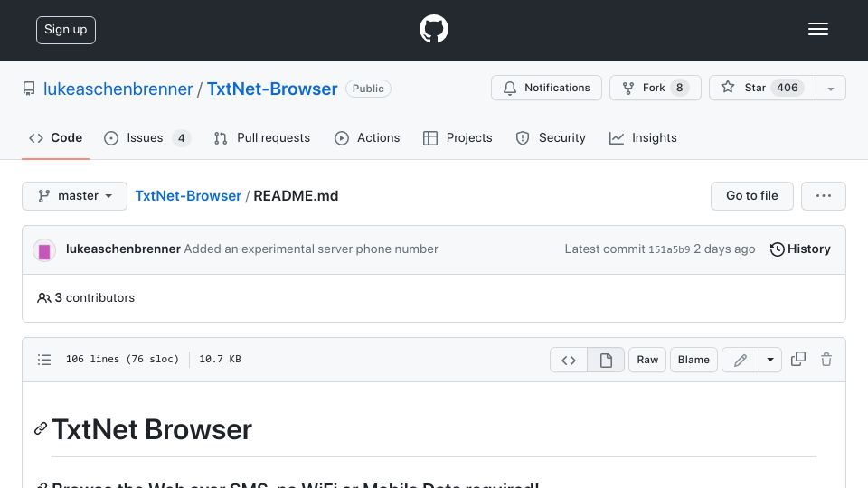Viewport: 868px width, 488px height.
Task: Click the fork count badge 8
Action: coord(679,88)
